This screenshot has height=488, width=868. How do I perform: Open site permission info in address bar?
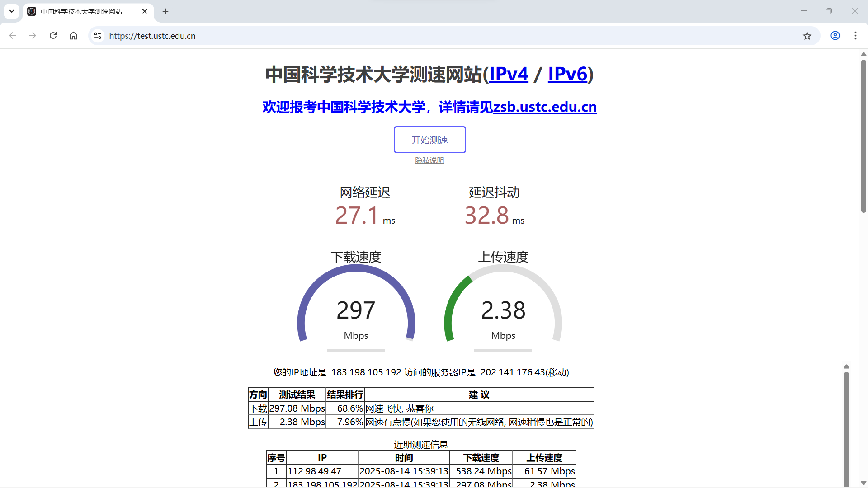pos(98,36)
